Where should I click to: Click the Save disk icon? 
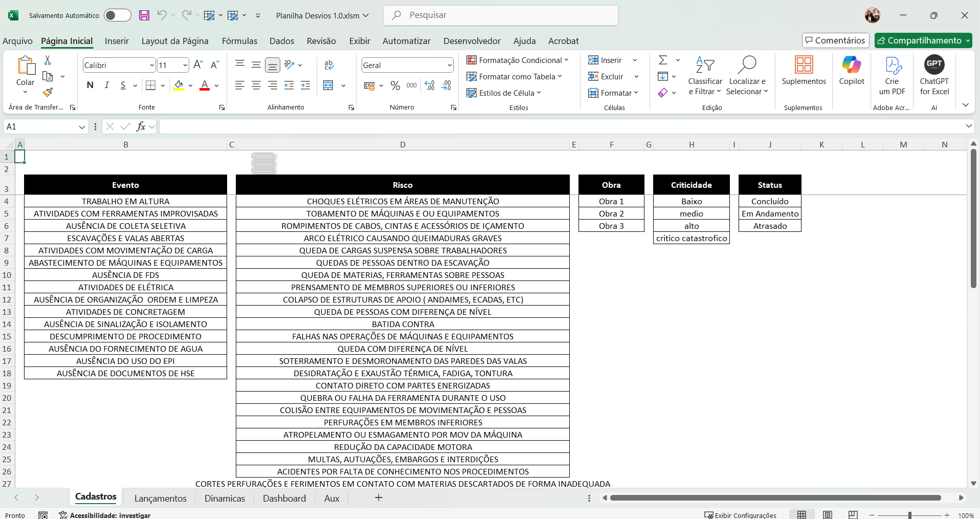click(144, 15)
